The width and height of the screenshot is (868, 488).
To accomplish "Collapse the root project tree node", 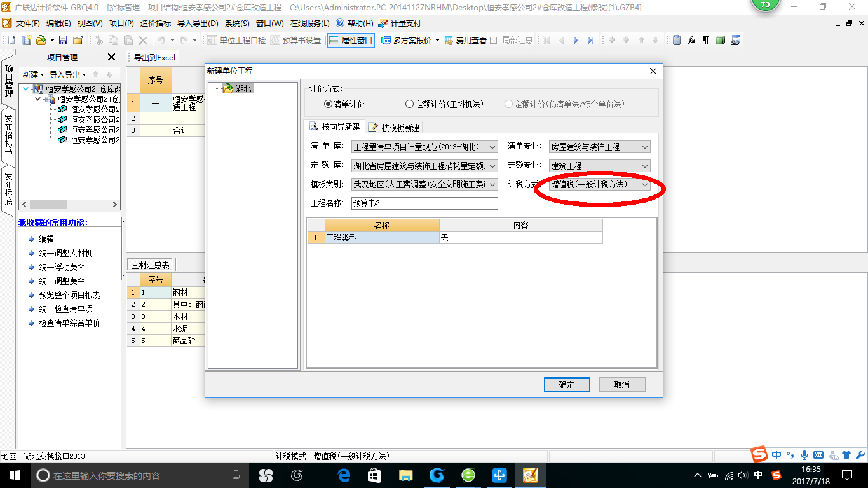I will click(26, 89).
